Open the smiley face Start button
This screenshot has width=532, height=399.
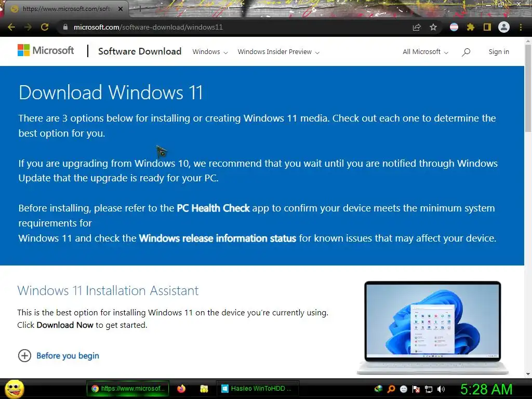point(14,389)
